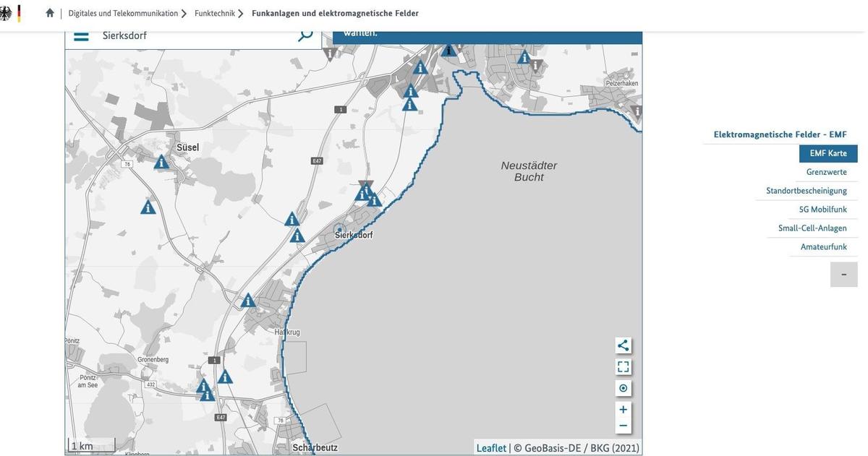Navigate to Funktechnik breadcrumb
This screenshot has height=456, width=868.
[215, 13]
